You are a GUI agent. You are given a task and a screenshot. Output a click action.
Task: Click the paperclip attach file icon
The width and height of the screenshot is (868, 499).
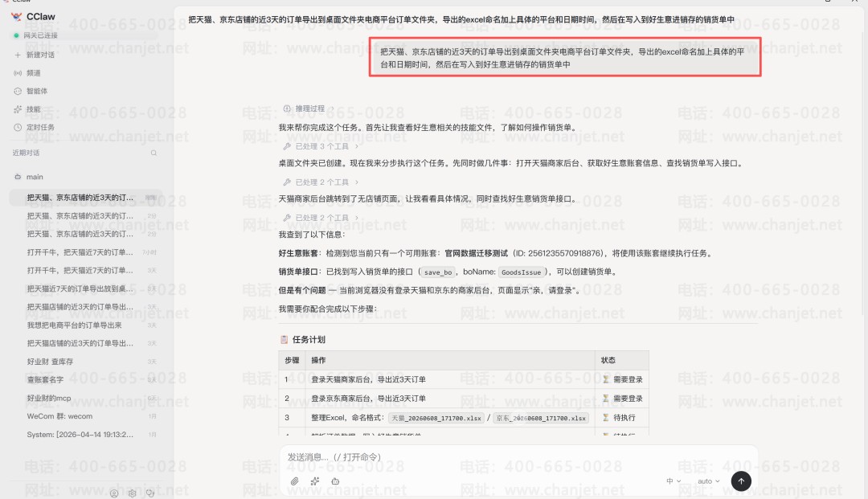tap(294, 481)
